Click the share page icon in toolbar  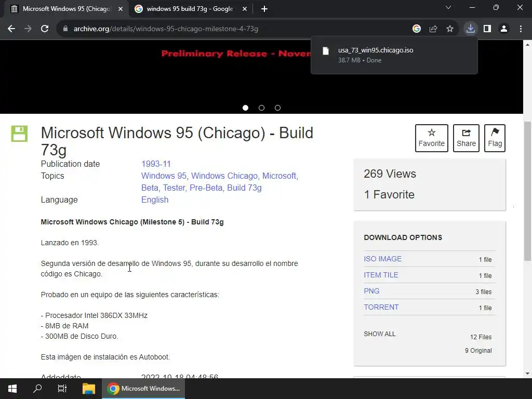point(433,29)
